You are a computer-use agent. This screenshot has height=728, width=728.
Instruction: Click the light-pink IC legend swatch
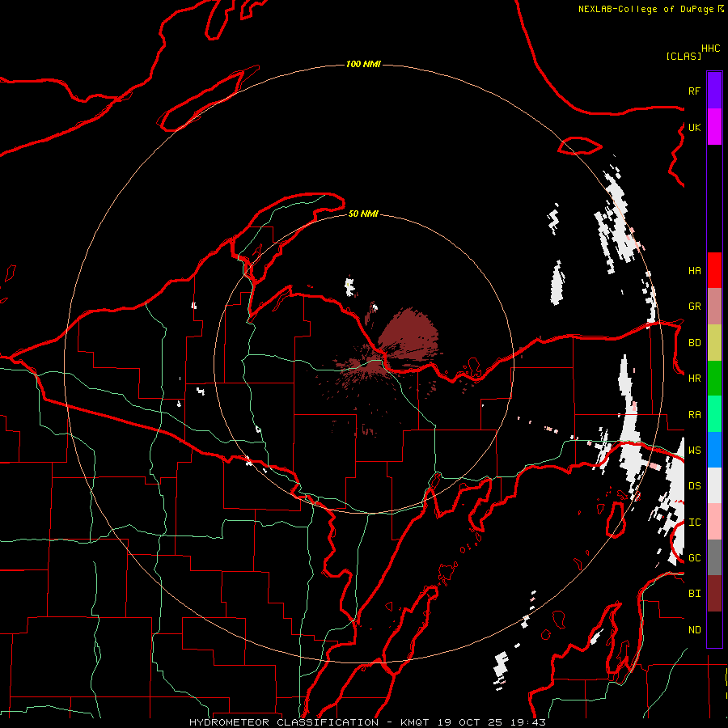(x=714, y=522)
